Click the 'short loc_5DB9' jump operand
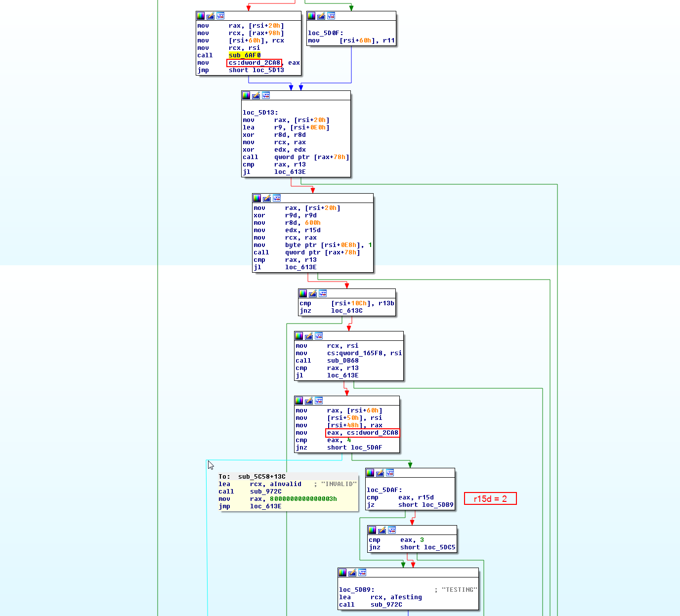Screen dimensions: 680x616 [x=426, y=505]
